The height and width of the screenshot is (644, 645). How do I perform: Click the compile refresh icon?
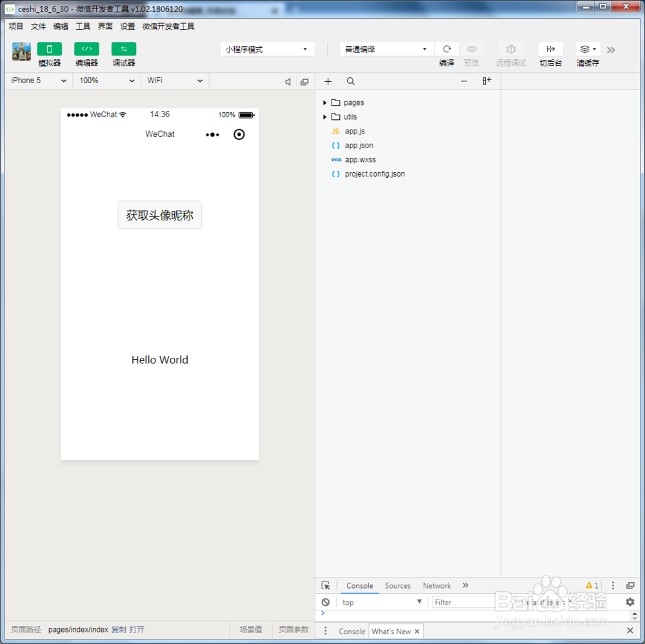(x=447, y=49)
